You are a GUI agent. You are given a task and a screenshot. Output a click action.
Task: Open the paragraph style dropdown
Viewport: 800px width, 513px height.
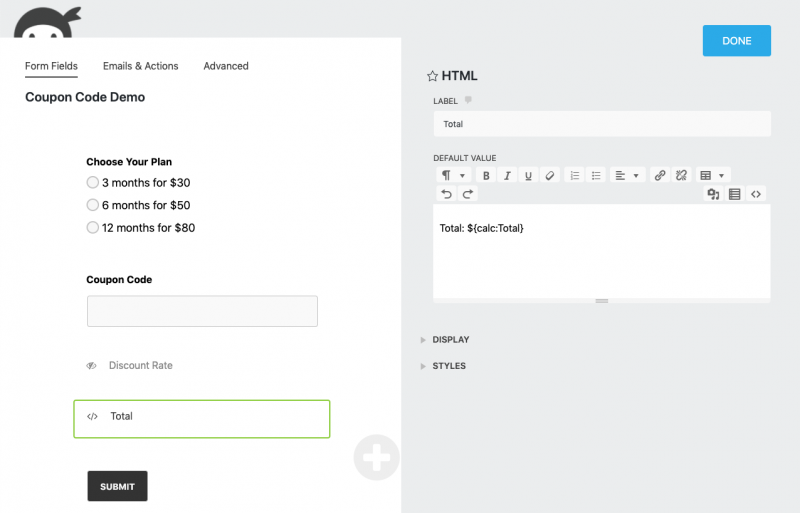[x=453, y=175]
